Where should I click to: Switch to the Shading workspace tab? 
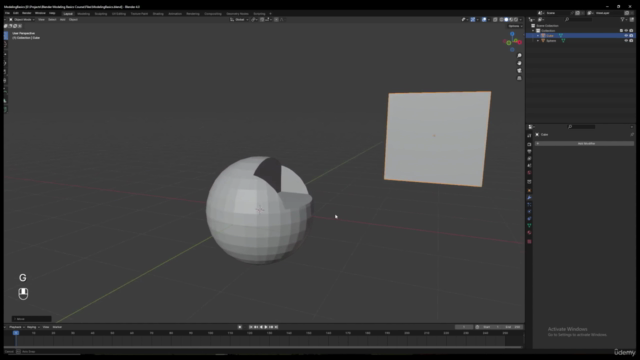click(x=158, y=13)
